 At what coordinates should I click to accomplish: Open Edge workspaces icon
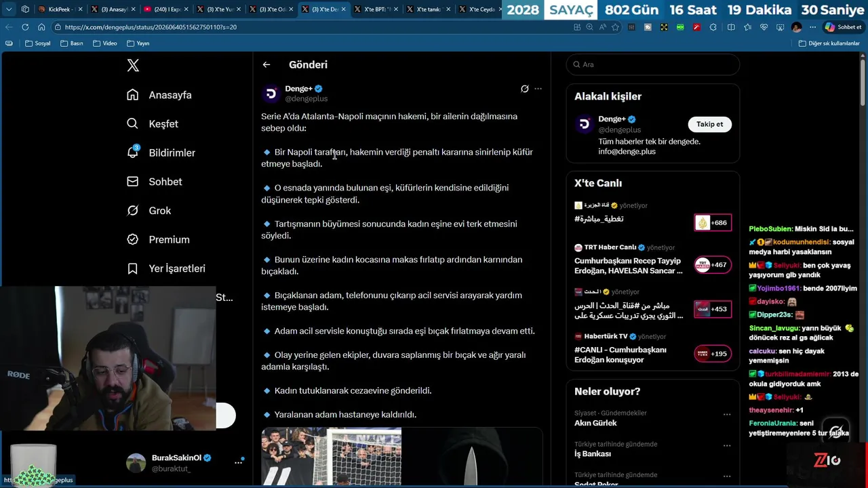pyautogui.click(x=25, y=9)
